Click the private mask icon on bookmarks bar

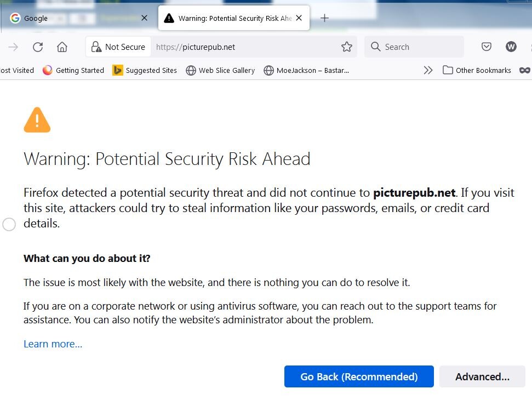[x=525, y=70]
